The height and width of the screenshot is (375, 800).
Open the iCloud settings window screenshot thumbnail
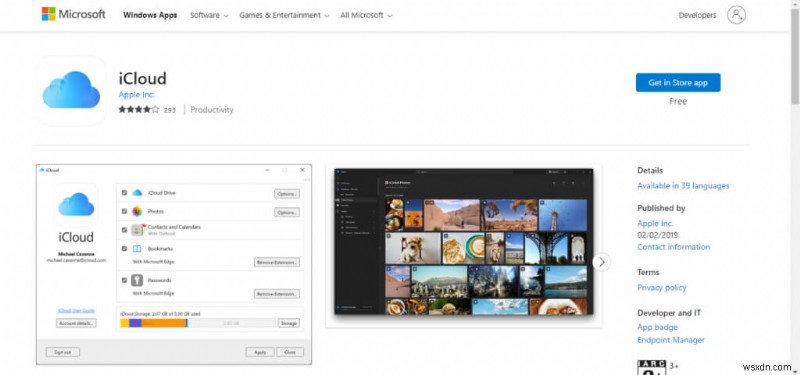pyautogui.click(x=173, y=264)
